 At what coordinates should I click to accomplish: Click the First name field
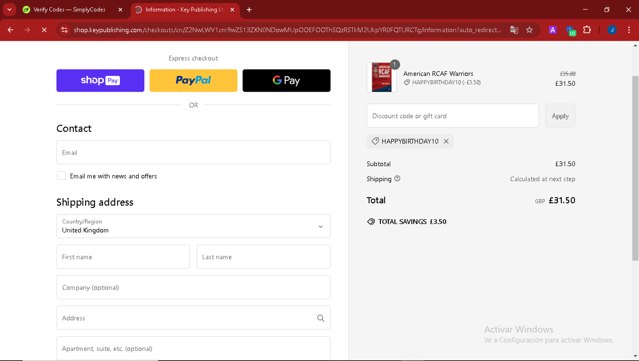pyautogui.click(x=123, y=257)
